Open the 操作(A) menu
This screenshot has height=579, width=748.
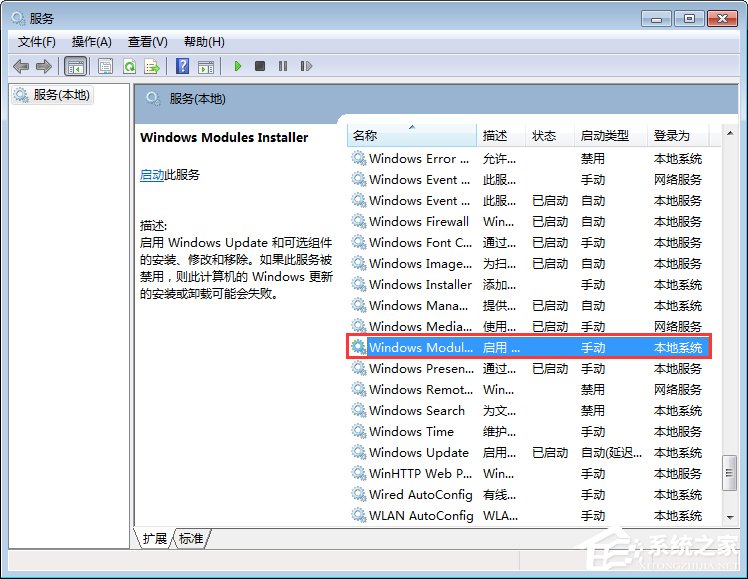tap(91, 42)
